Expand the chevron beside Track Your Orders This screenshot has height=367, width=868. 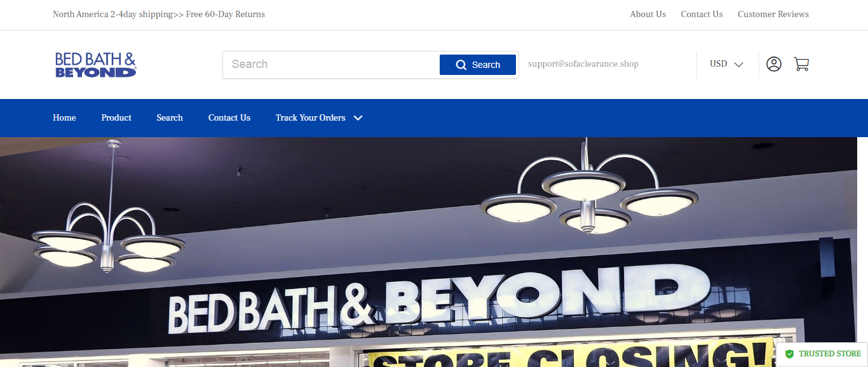[x=358, y=118]
